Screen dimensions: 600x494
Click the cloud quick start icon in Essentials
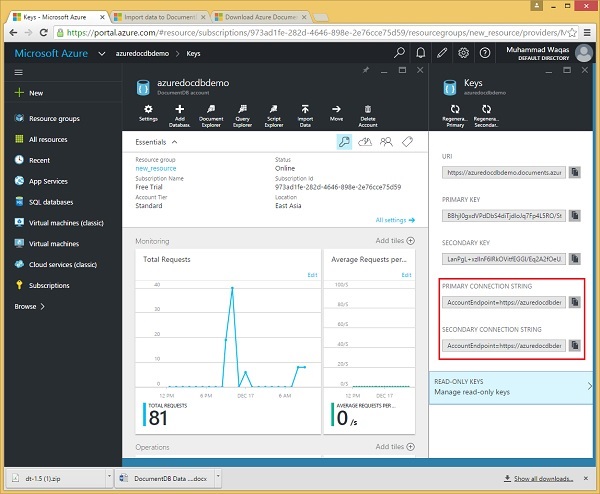point(365,142)
